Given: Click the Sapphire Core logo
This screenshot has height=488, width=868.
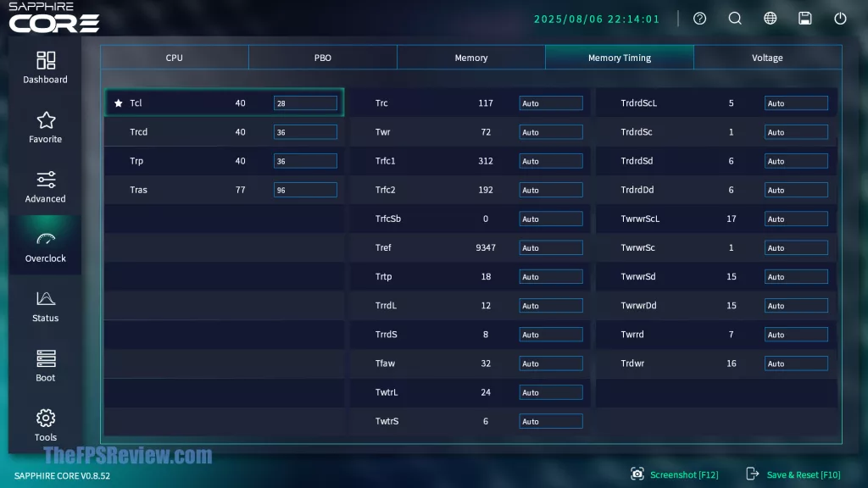Looking at the screenshot, I should 54,17.
